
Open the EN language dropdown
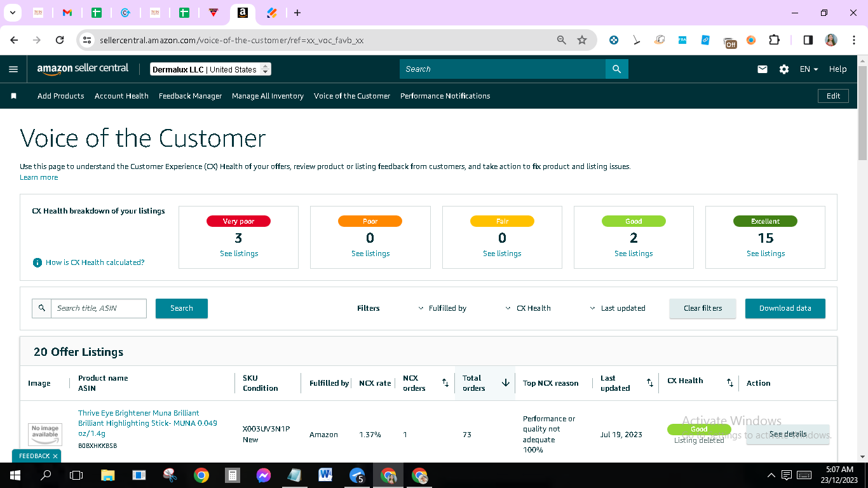(x=809, y=69)
